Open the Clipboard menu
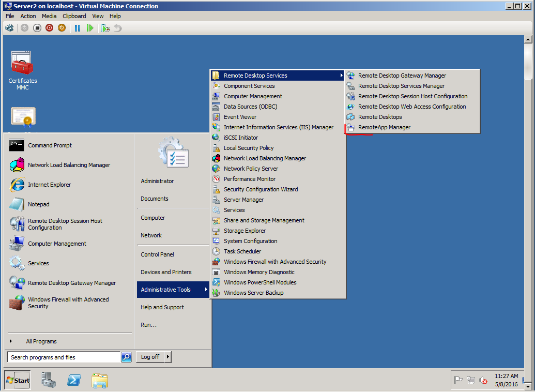 (74, 16)
